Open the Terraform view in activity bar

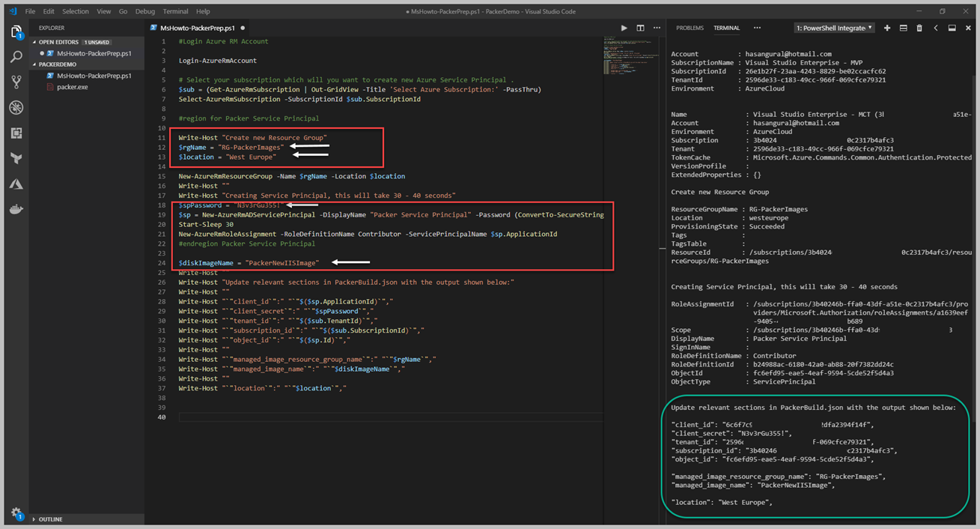[x=16, y=159]
